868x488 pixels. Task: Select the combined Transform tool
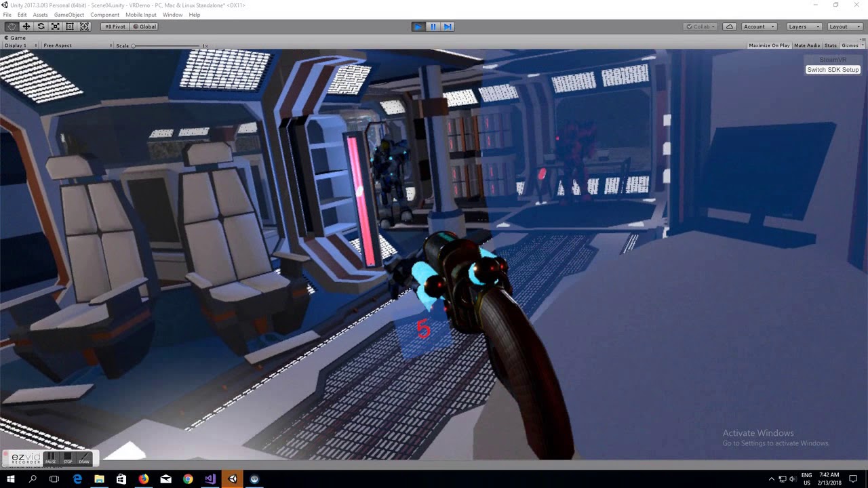click(x=85, y=26)
